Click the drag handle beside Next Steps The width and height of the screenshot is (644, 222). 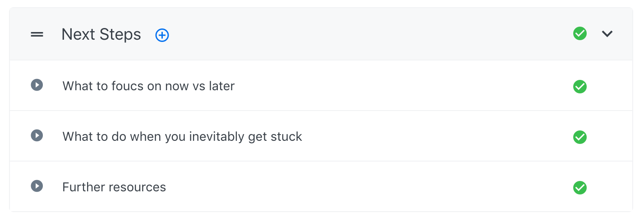pyautogui.click(x=37, y=34)
